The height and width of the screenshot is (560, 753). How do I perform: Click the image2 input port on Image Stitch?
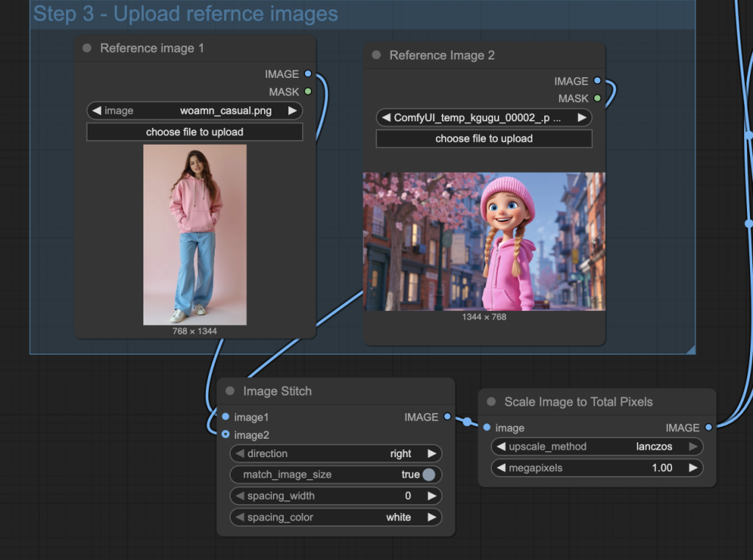(226, 434)
